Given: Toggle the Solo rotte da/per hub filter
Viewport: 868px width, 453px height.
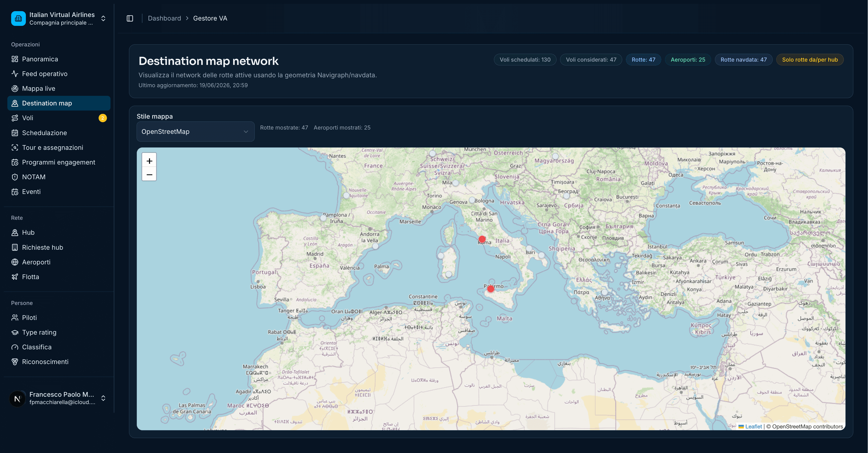Looking at the screenshot, I should [x=810, y=60].
